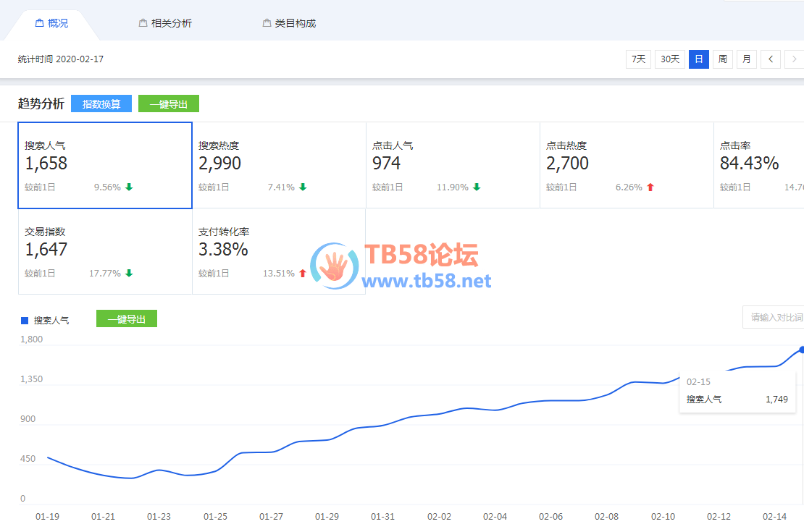Open the 类目构成 tab
The height and width of the screenshot is (532, 804).
(289, 23)
